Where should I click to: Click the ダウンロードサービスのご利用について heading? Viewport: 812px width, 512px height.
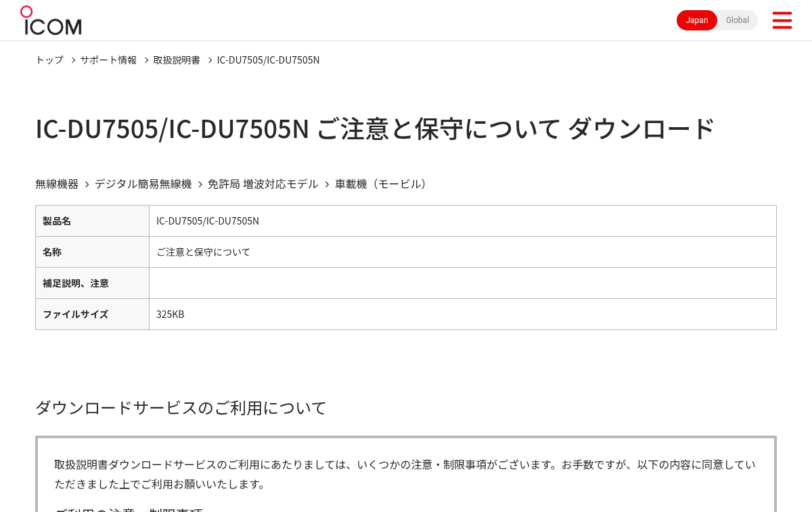click(x=181, y=408)
